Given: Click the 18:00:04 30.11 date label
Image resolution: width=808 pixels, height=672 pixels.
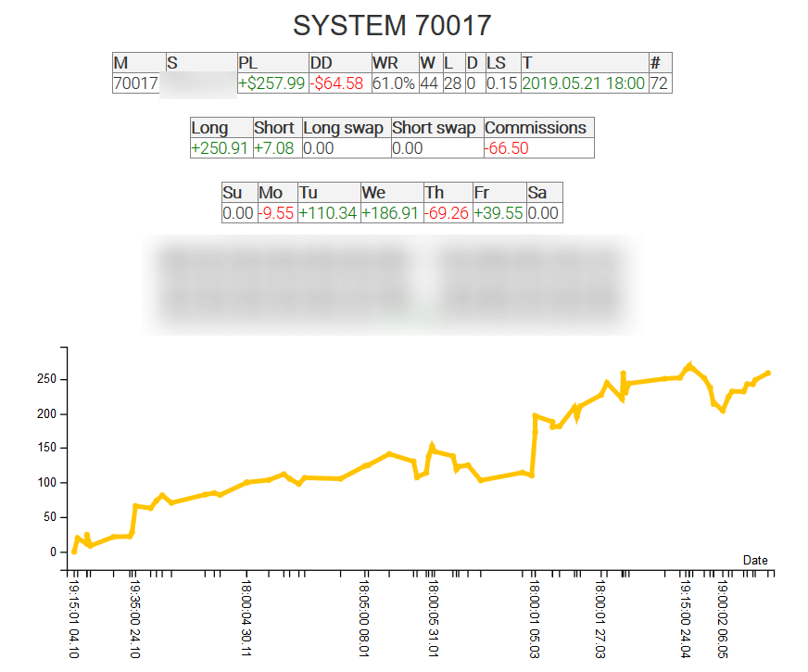Looking at the screenshot, I should [x=246, y=618].
